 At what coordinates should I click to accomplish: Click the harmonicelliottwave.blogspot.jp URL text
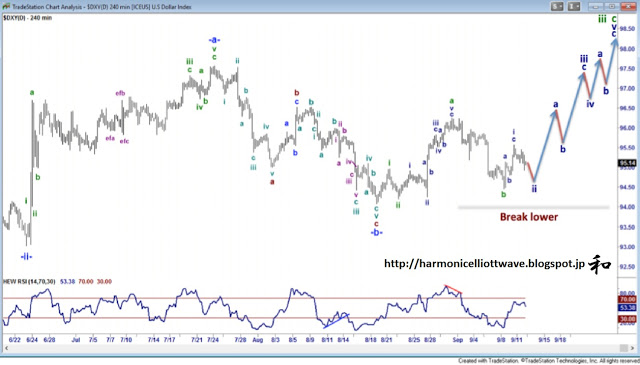(x=484, y=264)
